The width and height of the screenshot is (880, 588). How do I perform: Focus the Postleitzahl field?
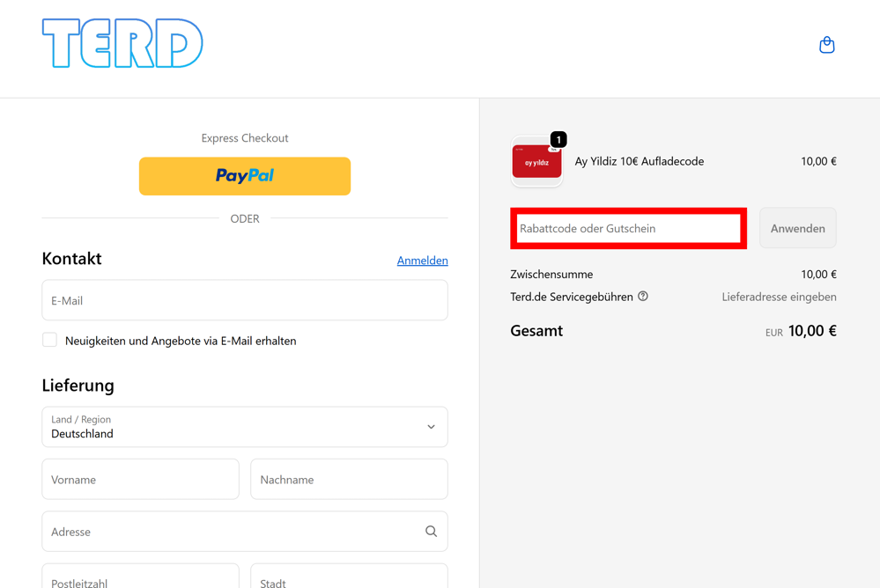[x=140, y=577]
